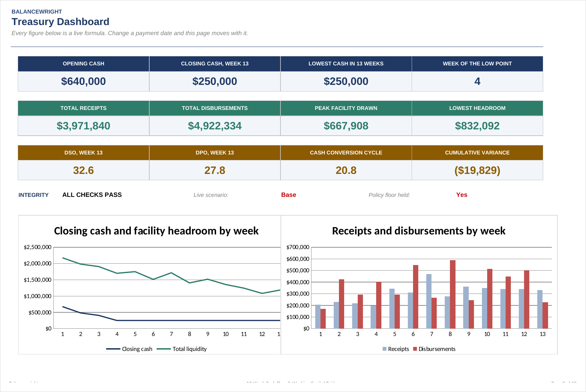Click the Peak Facility Drawn value

coord(346,126)
